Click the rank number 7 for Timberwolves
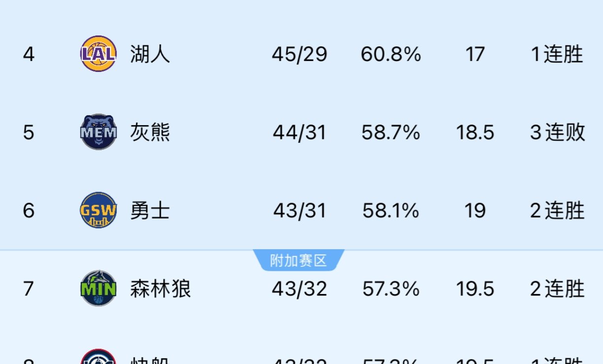The image size is (603, 364). (x=28, y=289)
